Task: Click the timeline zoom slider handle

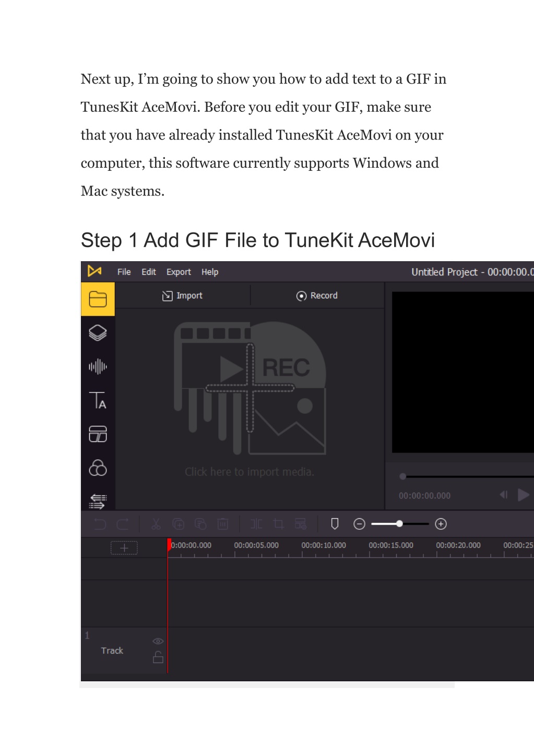Action: [399, 524]
